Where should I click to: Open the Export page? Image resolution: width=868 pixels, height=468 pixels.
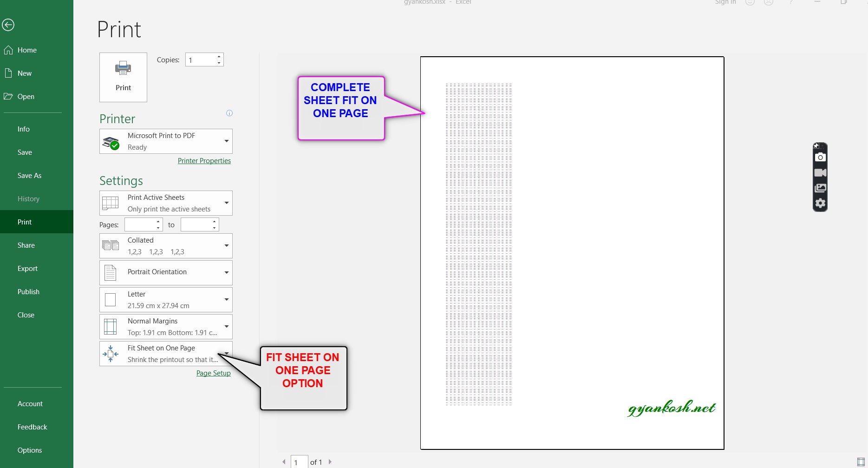(x=37, y=269)
